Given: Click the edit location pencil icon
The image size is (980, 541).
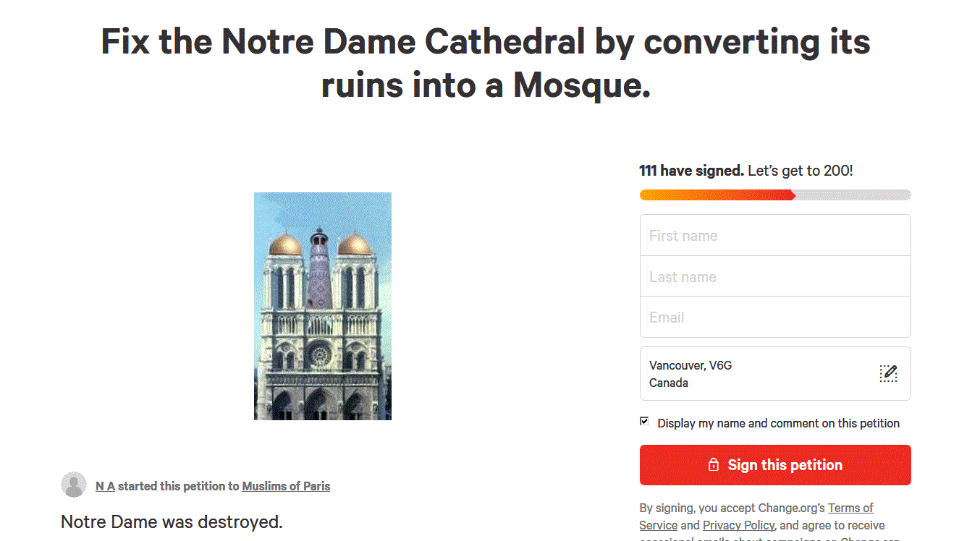Looking at the screenshot, I should click(888, 373).
